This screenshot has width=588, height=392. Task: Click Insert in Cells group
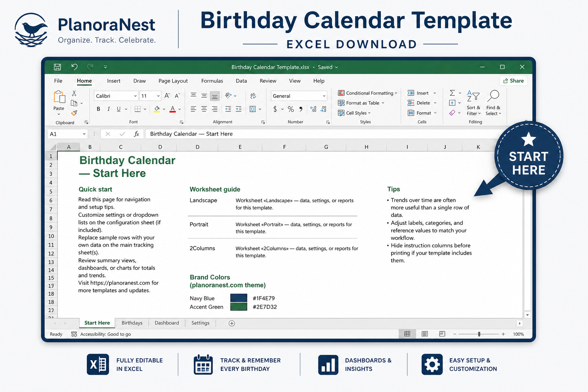click(422, 93)
